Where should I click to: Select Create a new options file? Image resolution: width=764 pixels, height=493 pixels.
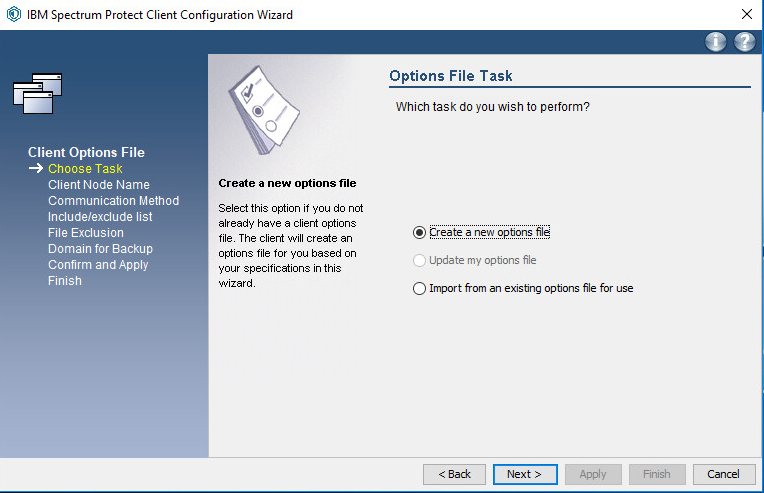click(x=419, y=233)
